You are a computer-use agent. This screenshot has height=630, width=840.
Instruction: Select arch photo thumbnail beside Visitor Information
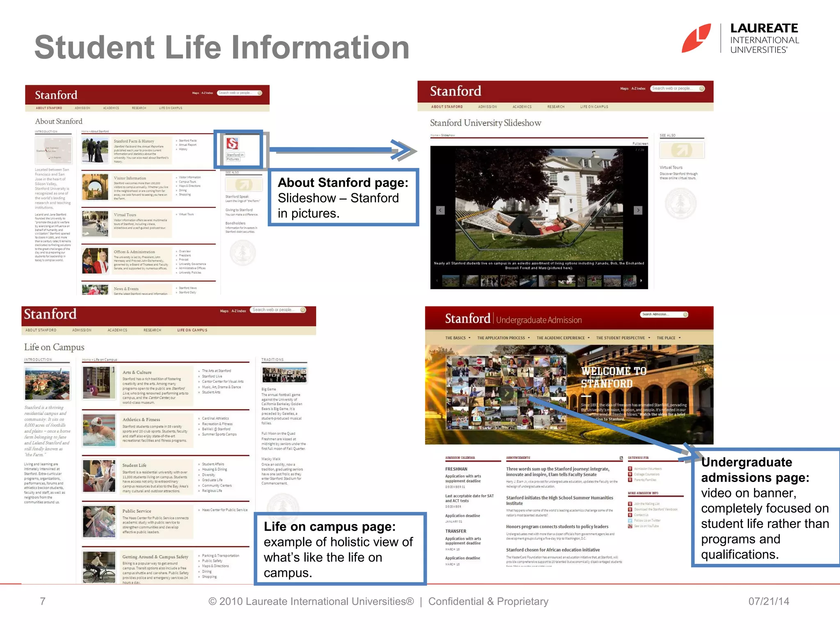point(95,187)
